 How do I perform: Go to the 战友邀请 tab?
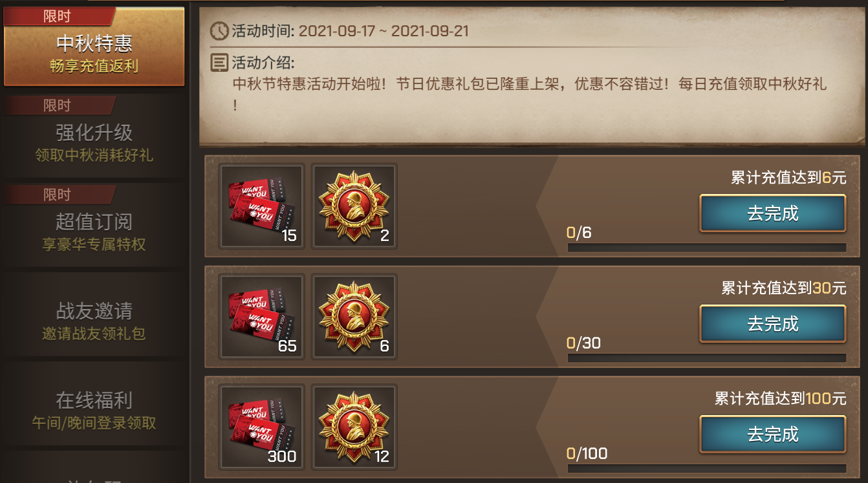pos(94,314)
